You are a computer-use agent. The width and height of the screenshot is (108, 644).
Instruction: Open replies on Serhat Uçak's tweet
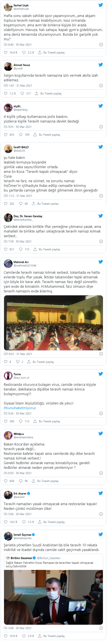24,52
